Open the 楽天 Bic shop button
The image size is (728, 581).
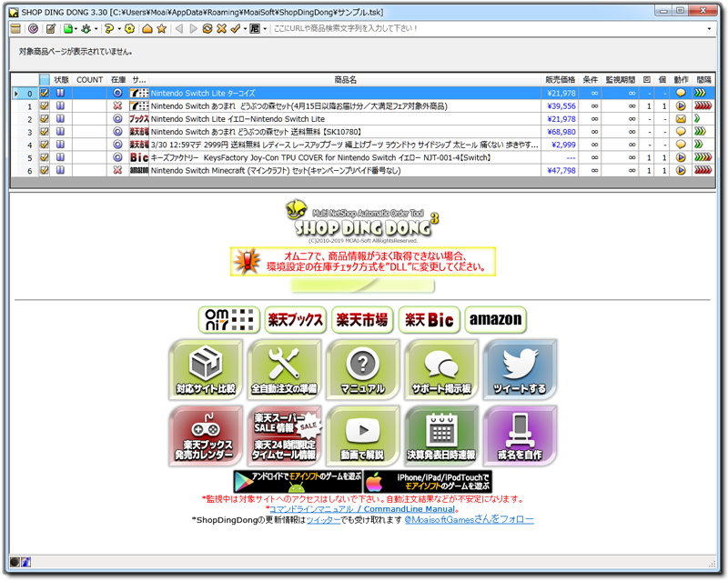429,320
